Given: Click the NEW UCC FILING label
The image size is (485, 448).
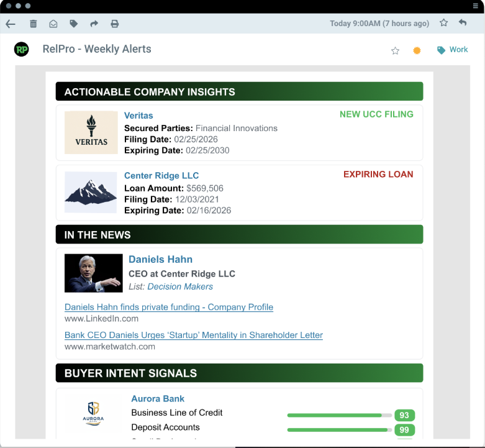Looking at the screenshot, I should [x=376, y=114].
